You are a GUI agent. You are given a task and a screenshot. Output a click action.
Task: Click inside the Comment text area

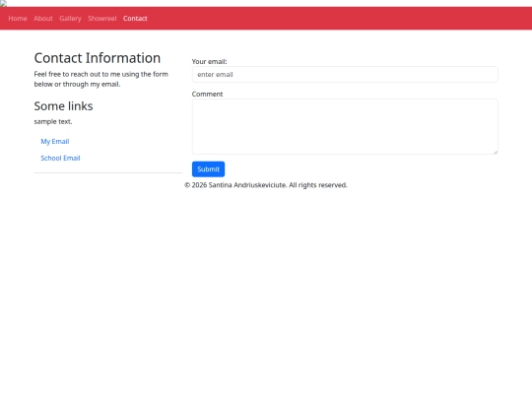point(345,126)
